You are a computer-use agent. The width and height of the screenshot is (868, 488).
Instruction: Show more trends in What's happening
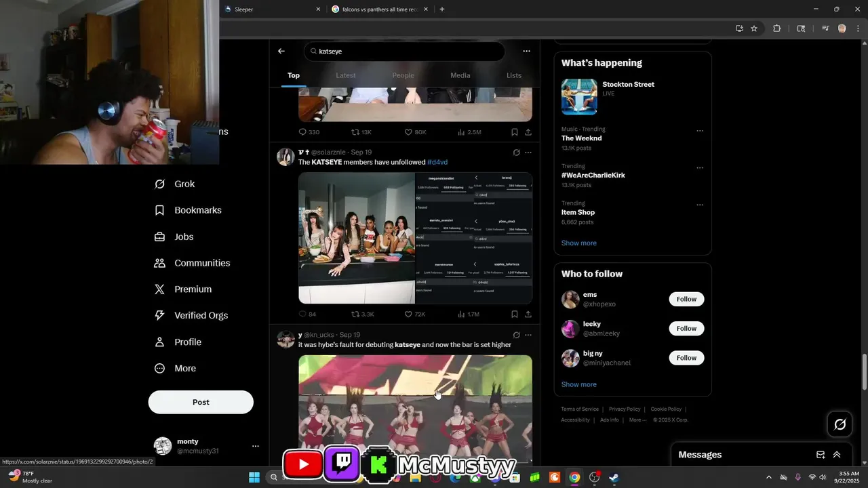click(x=578, y=243)
